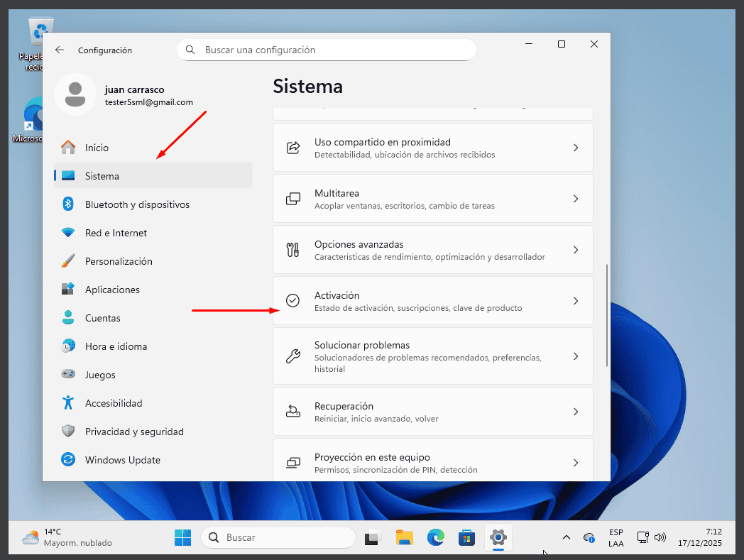This screenshot has width=744, height=560.
Task: Select the Personalización paintbrush icon
Action: [68, 261]
